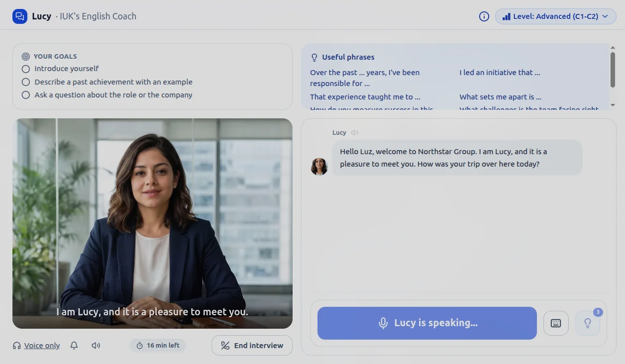This screenshot has height=364, width=625.
Task: Click the 16 min left timer
Action: pyautogui.click(x=158, y=346)
